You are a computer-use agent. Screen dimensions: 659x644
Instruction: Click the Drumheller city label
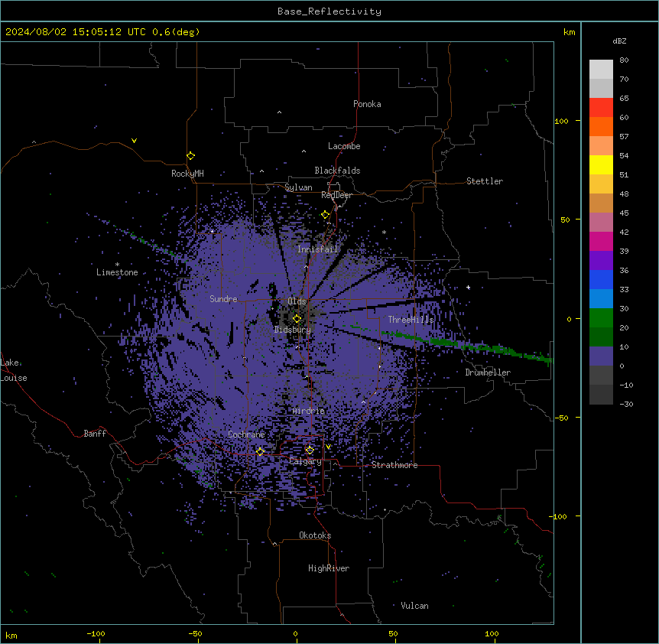coord(488,372)
